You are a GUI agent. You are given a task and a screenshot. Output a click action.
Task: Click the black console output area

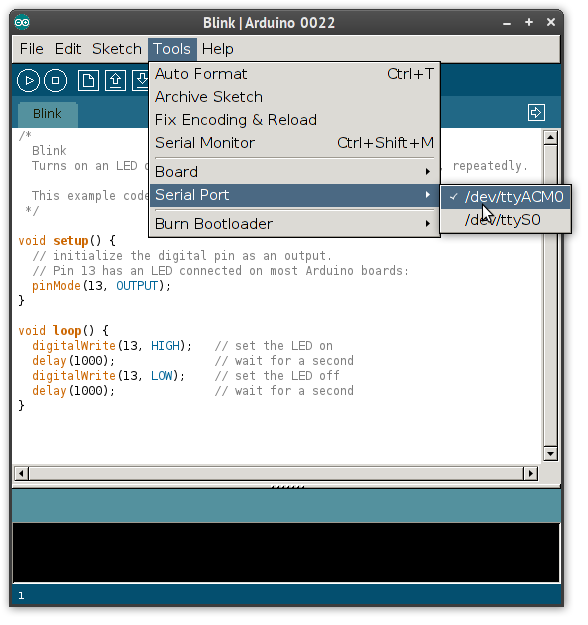[286, 553]
